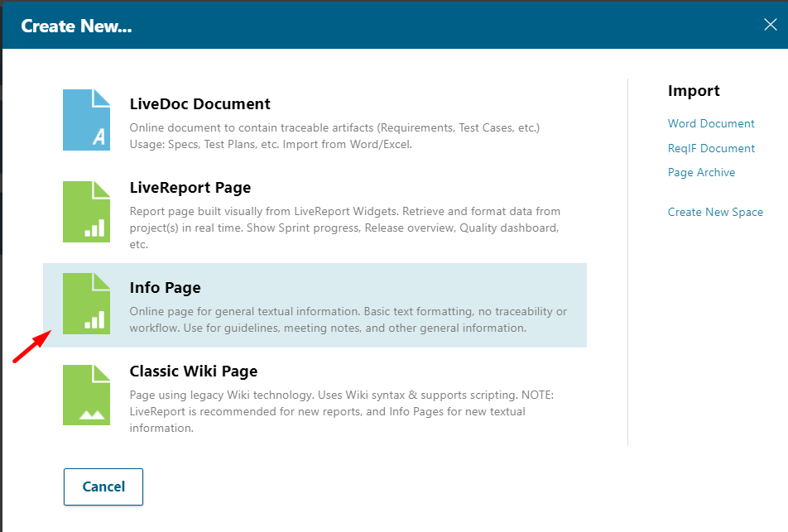Select the Classic Wiki Page heading

click(x=194, y=371)
